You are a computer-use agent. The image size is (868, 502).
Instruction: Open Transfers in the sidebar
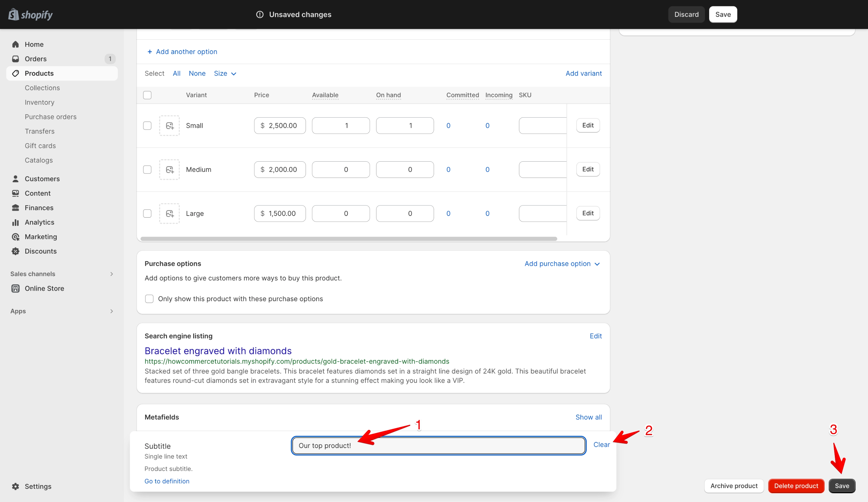[39, 131]
